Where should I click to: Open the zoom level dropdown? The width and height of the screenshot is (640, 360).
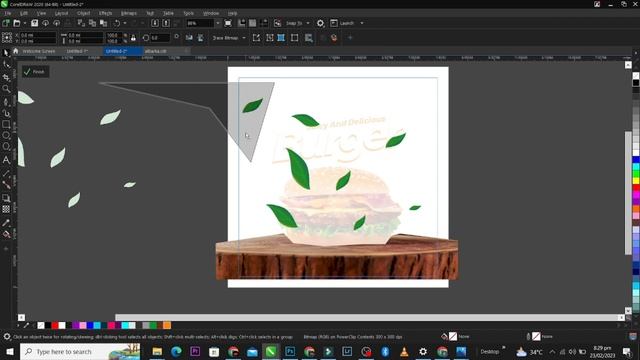click(218, 23)
